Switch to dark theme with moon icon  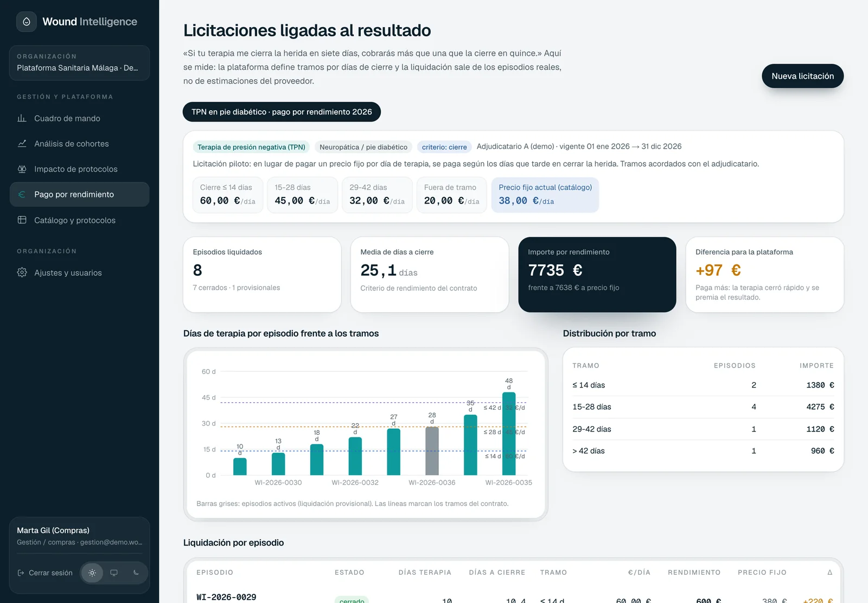pyautogui.click(x=136, y=573)
